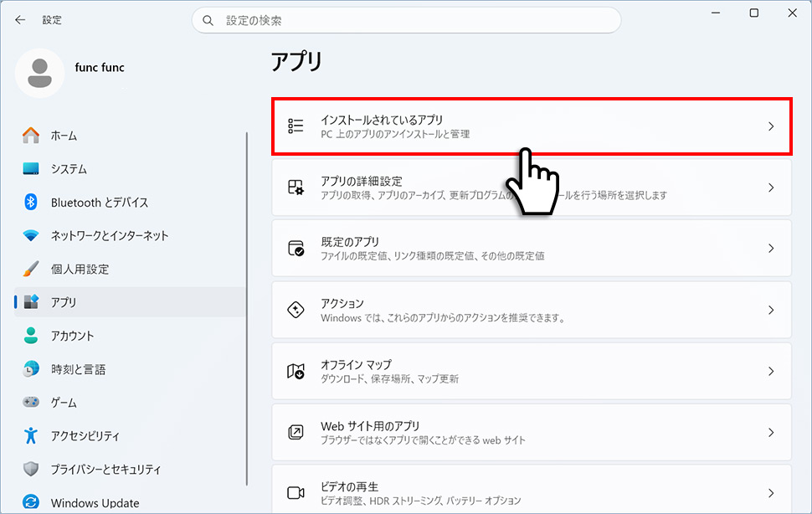The image size is (812, 514).
Task: Click the installed apps list icon
Action: click(296, 126)
